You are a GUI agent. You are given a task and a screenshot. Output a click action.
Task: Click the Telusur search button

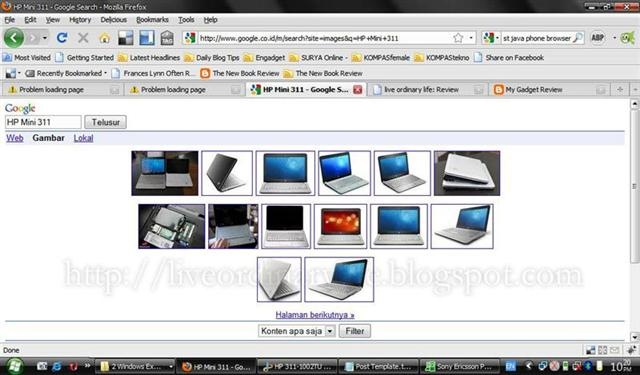point(105,122)
